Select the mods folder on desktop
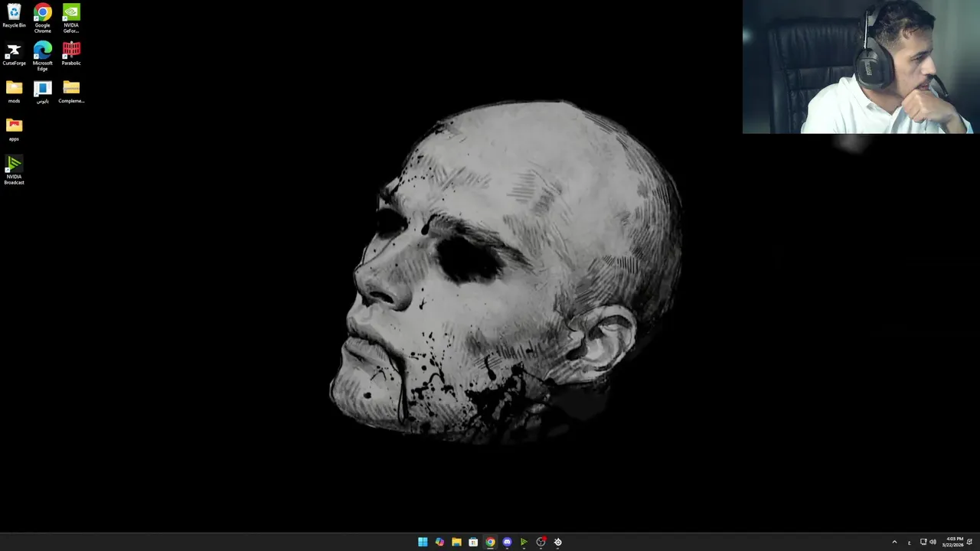The image size is (980, 551). [14, 91]
